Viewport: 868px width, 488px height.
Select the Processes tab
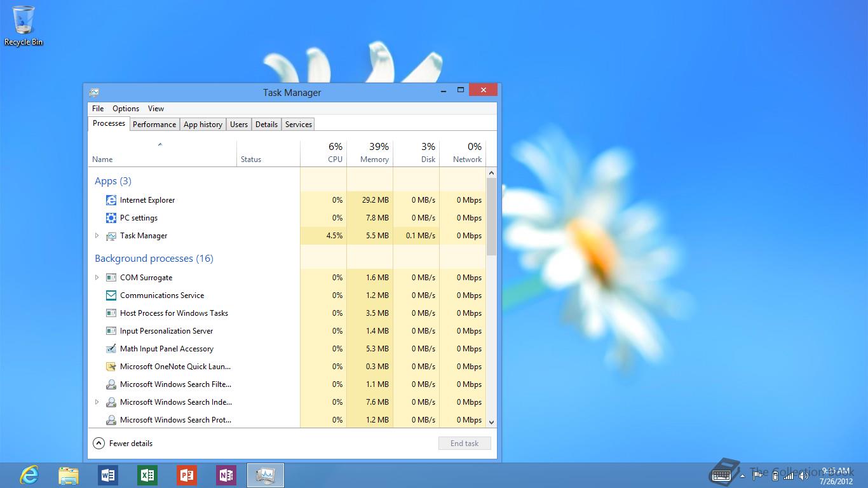109,123
